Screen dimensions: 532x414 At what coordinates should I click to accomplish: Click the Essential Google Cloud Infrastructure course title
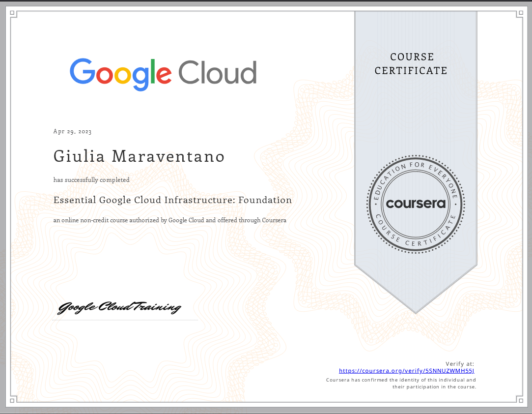(172, 200)
